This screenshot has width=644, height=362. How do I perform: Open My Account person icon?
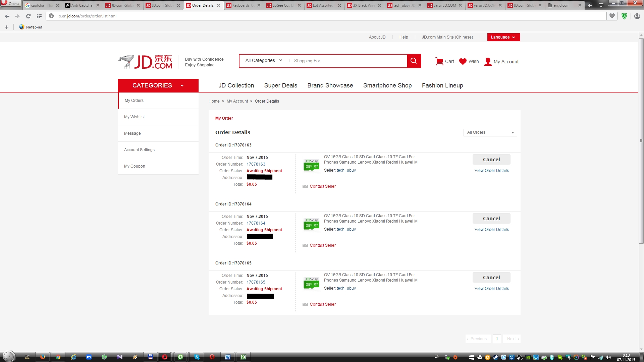(x=488, y=61)
